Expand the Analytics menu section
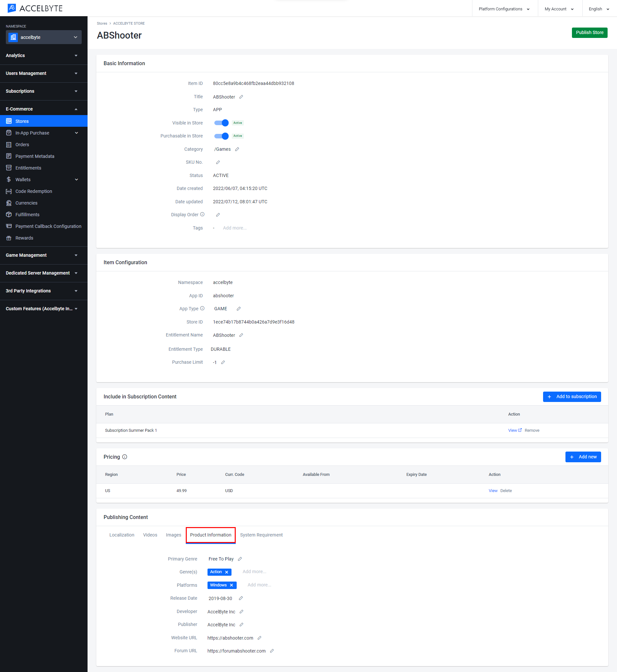The width and height of the screenshot is (617, 672). coord(44,55)
